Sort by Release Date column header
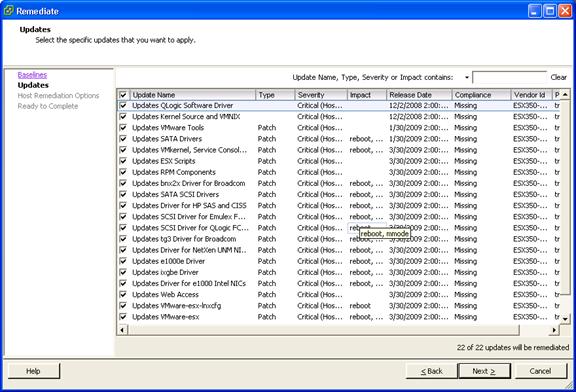The width and height of the screenshot is (576, 392). (x=419, y=95)
